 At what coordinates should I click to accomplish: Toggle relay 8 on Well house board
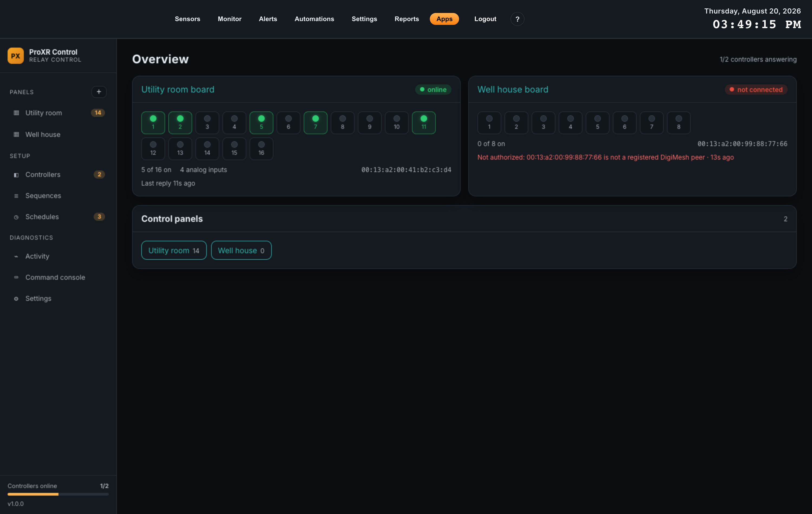click(x=679, y=123)
